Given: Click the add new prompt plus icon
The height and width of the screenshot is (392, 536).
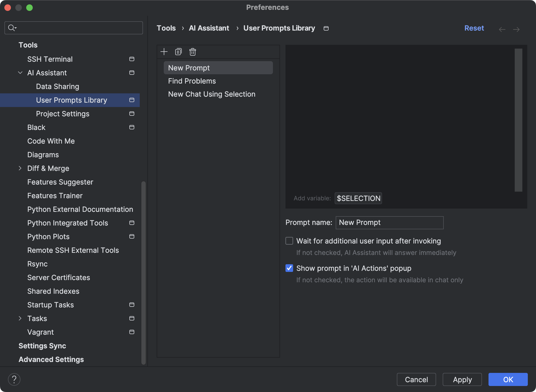Looking at the screenshot, I should (164, 52).
